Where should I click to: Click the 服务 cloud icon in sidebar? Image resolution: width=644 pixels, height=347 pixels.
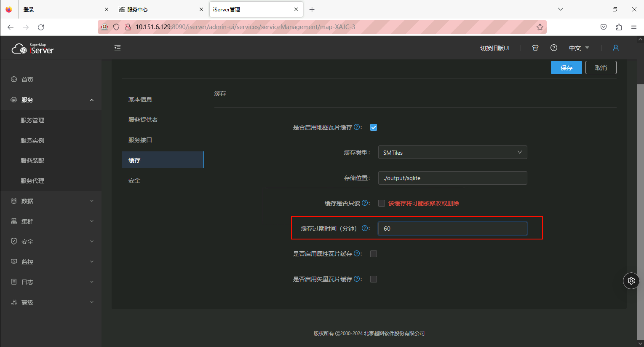(x=14, y=100)
